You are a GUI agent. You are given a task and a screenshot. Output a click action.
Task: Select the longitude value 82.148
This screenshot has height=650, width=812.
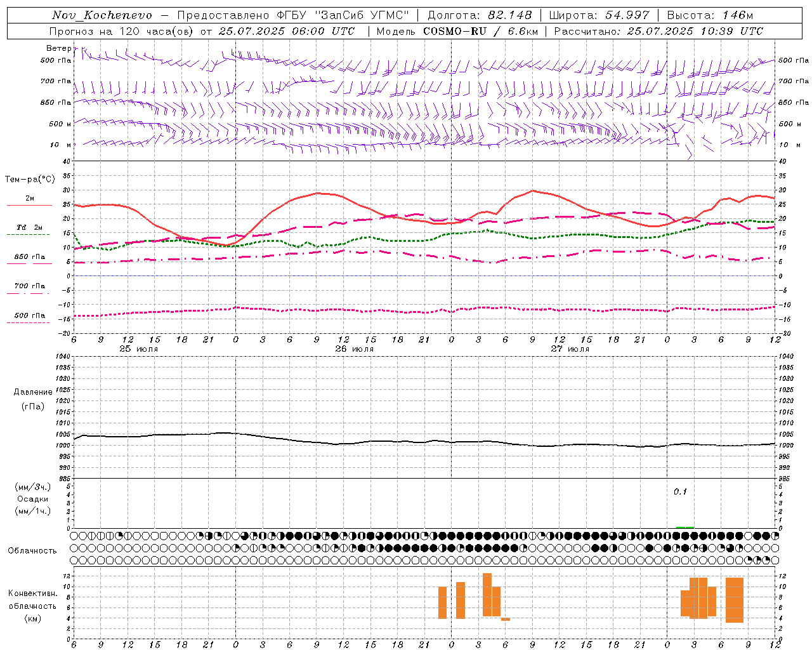click(509, 15)
